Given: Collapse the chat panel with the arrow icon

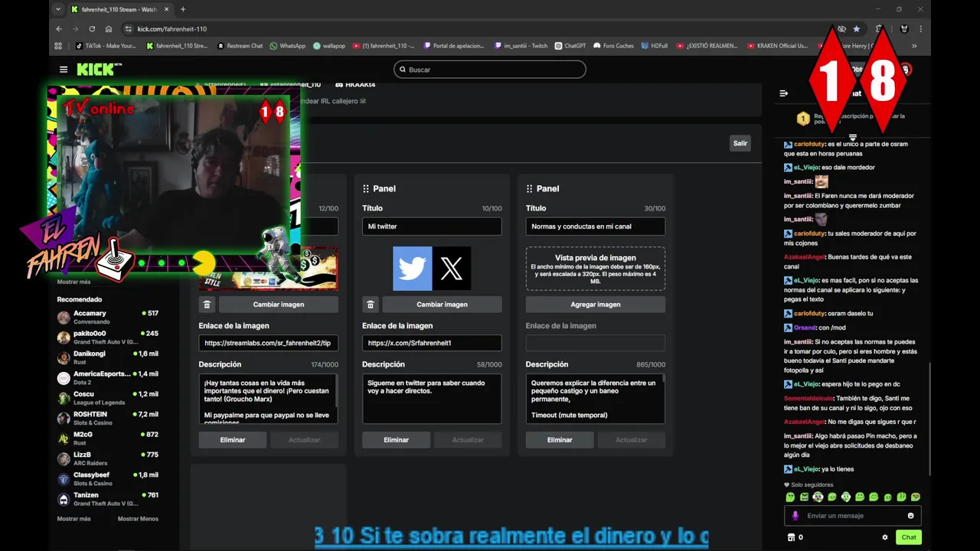Looking at the screenshot, I should [784, 93].
